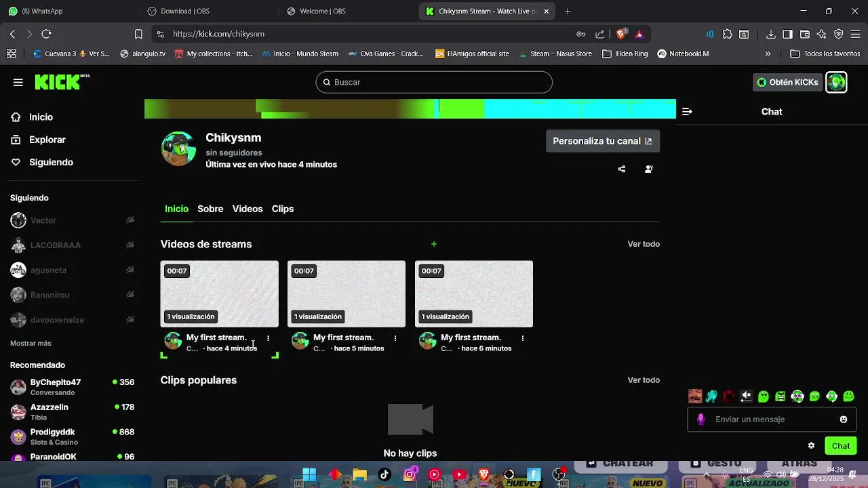The image size is (868, 488).
Task: Click the green Chat send button
Action: point(841,445)
